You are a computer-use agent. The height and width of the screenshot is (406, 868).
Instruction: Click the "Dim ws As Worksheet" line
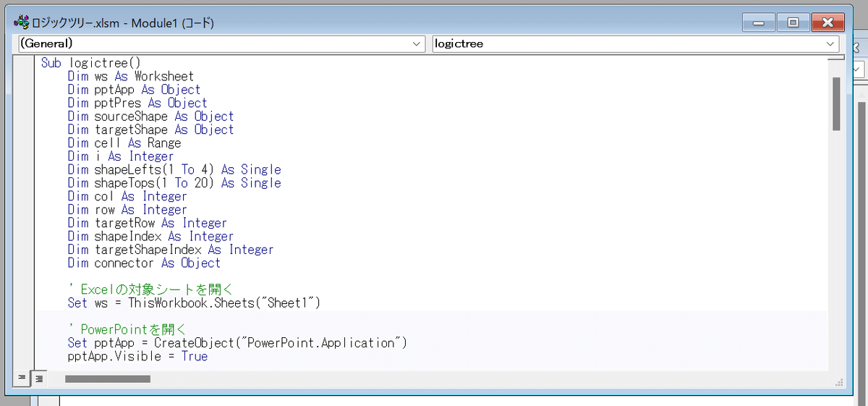(x=131, y=76)
